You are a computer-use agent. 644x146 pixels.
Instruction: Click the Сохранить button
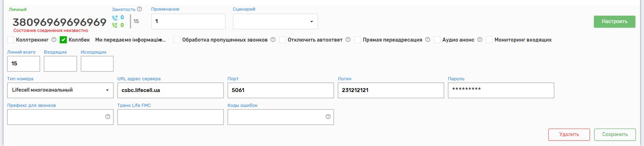[x=615, y=135]
